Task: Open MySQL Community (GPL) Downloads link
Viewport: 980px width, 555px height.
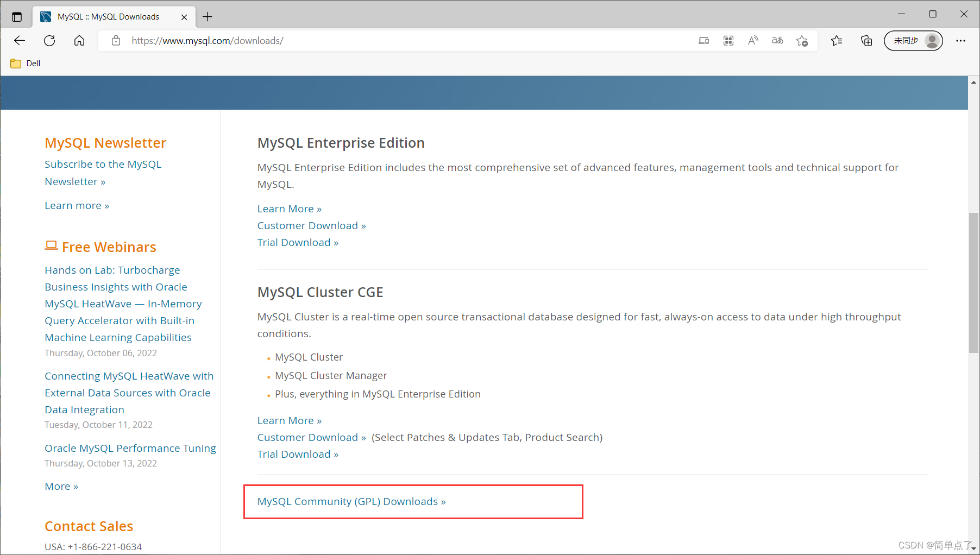Action: point(351,502)
